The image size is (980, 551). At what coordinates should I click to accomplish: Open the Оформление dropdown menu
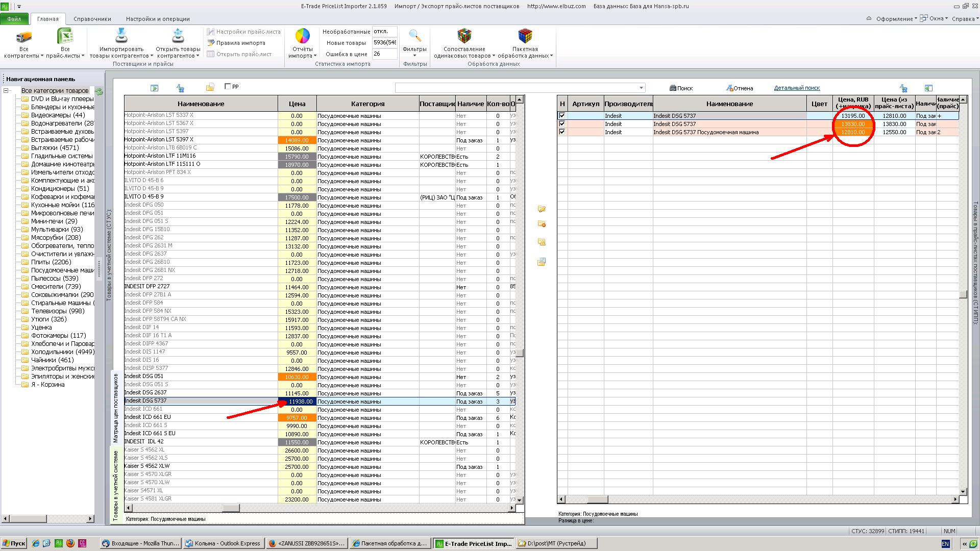(x=896, y=19)
